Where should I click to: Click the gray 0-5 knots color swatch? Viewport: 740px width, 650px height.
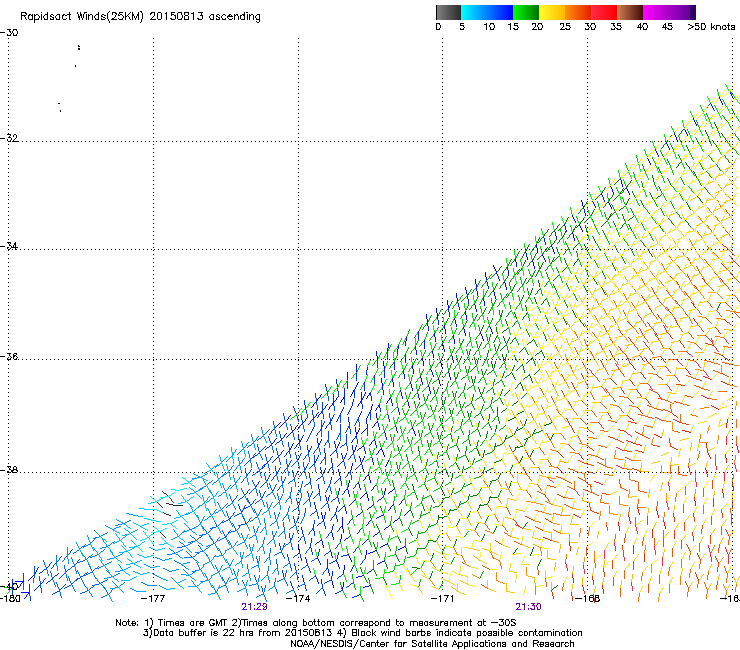tap(448, 12)
